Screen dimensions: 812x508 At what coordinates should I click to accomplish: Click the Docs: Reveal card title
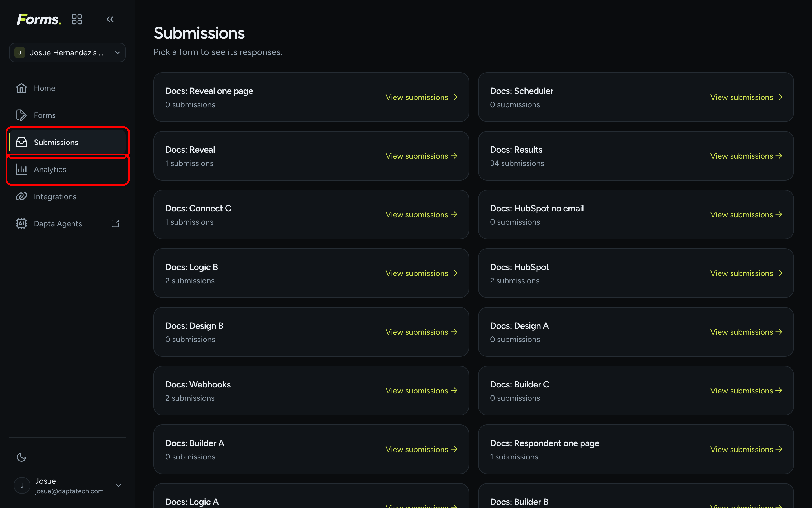click(190, 150)
